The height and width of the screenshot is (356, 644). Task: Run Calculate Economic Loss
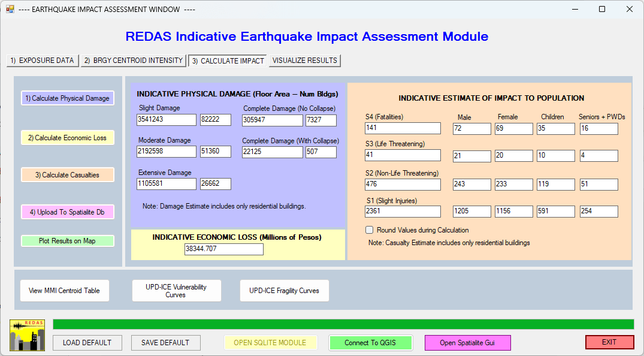pyautogui.click(x=67, y=138)
